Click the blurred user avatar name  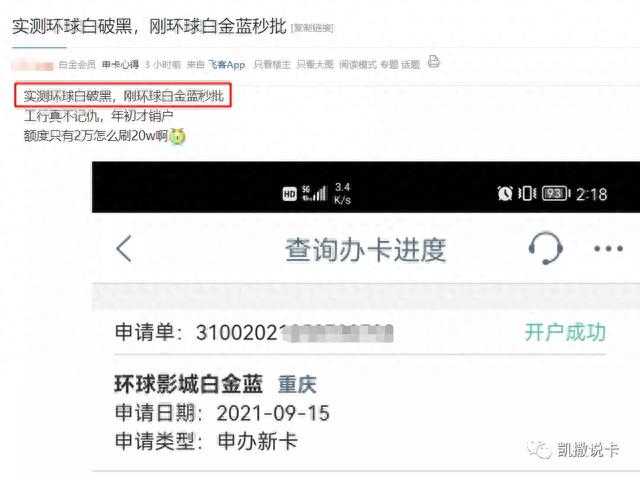pyautogui.click(x=33, y=64)
